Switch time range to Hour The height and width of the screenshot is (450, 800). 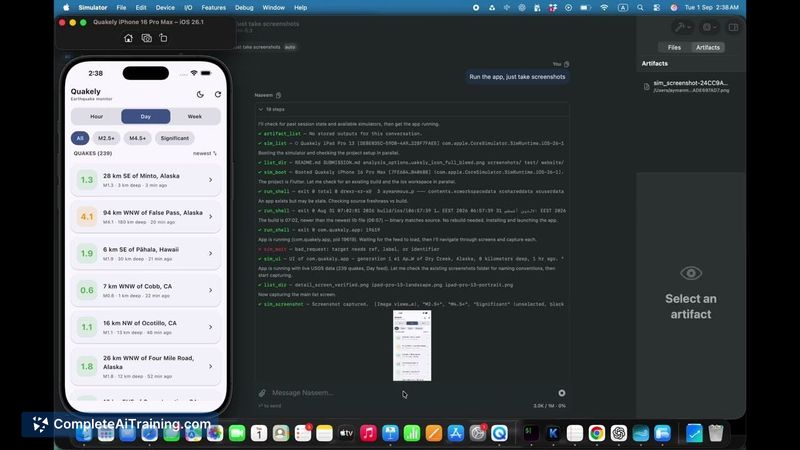(96, 116)
